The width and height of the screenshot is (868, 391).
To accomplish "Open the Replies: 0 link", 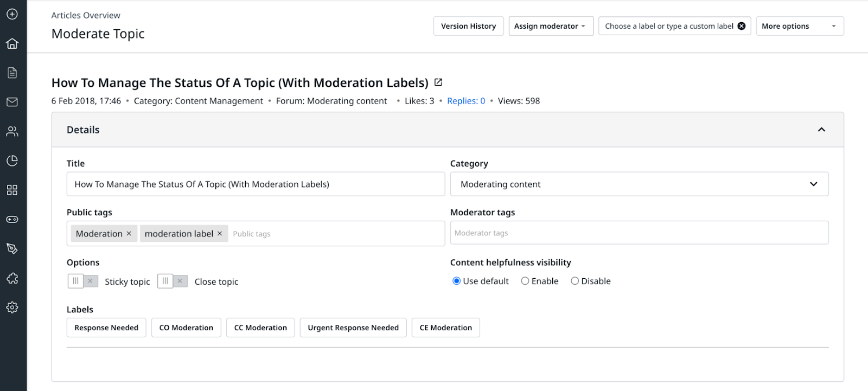I will click(466, 101).
